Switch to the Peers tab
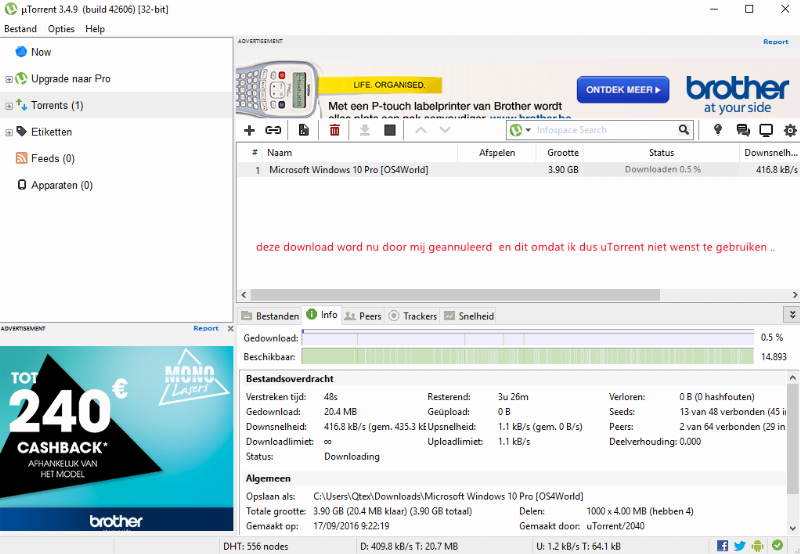 [363, 316]
